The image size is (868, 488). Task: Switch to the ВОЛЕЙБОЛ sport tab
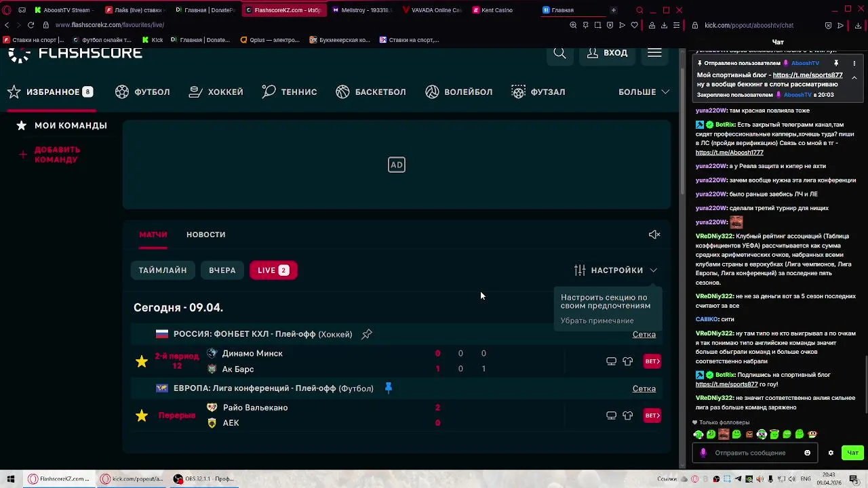pyautogui.click(x=459, y=91)
